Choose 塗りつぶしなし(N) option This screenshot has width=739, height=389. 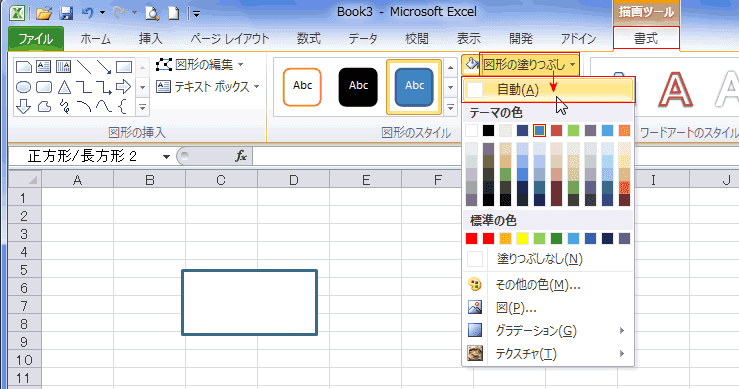pyautogui.click(x=548, y=259)
